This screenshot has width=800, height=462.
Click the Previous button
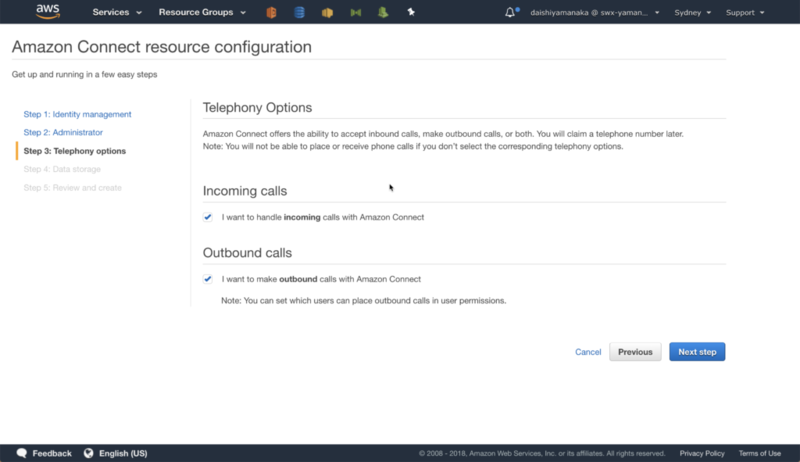635,352
